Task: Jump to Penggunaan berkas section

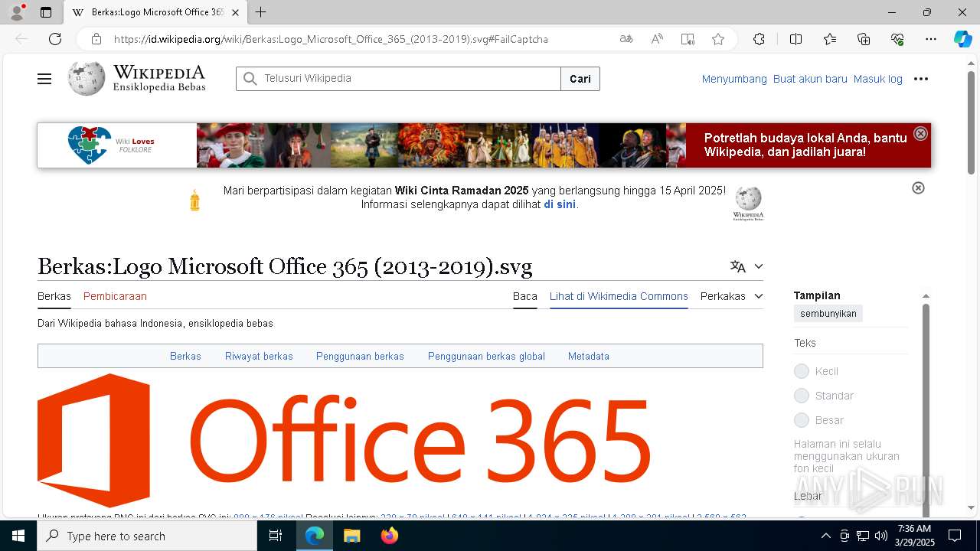Action: [360, 356]
